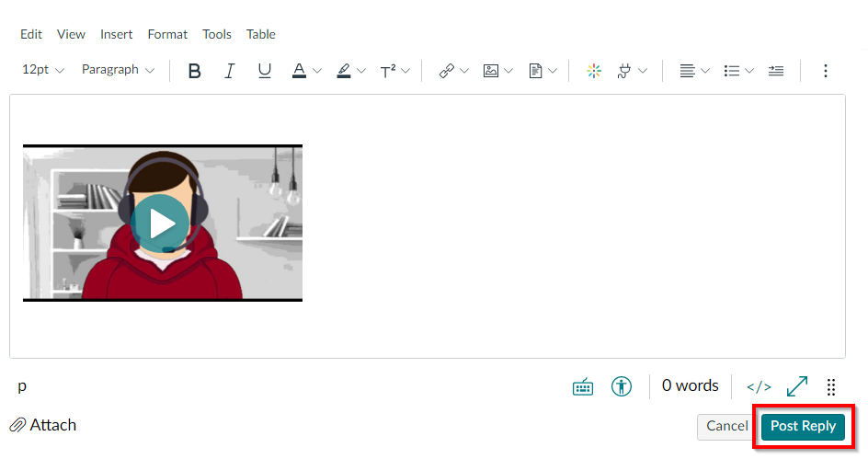Cancel the reply
The width and height of the screenshot is (868, 459).
pyautogui.click(x=726, y=426)
